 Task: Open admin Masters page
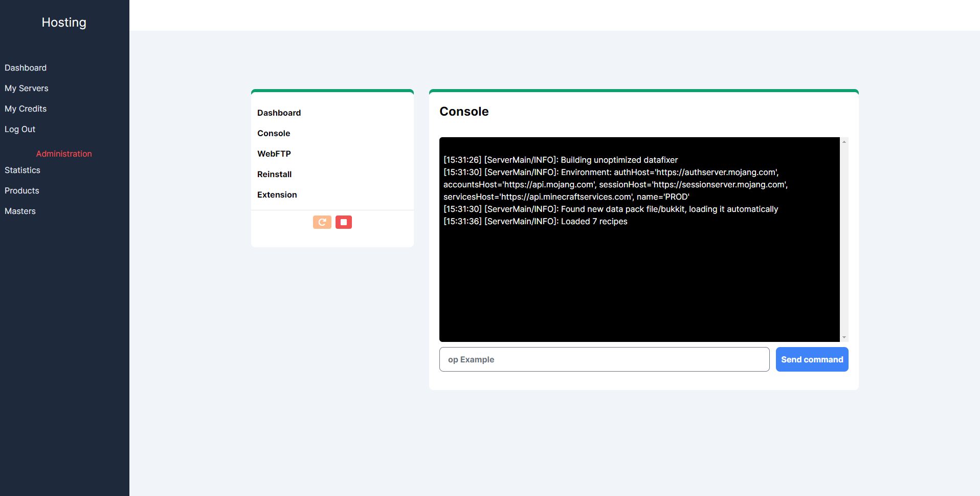(20, 211)
